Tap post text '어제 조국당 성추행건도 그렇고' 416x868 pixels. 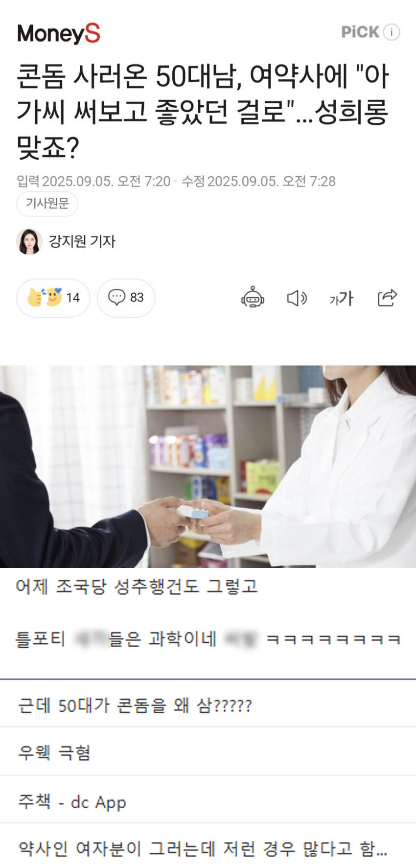click(137, 586)
